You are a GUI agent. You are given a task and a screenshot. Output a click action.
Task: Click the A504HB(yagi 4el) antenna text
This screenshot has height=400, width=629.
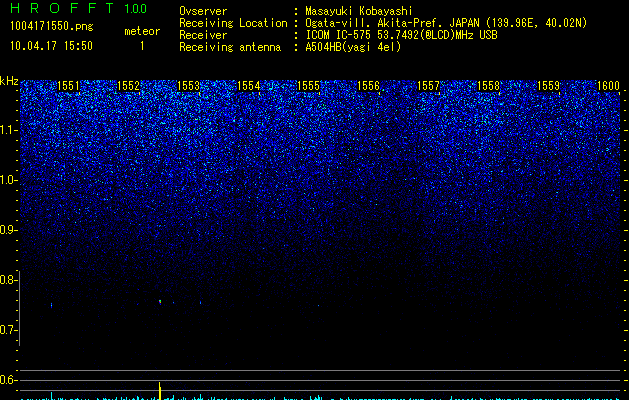pyautogui.click(x=353, y=47)
